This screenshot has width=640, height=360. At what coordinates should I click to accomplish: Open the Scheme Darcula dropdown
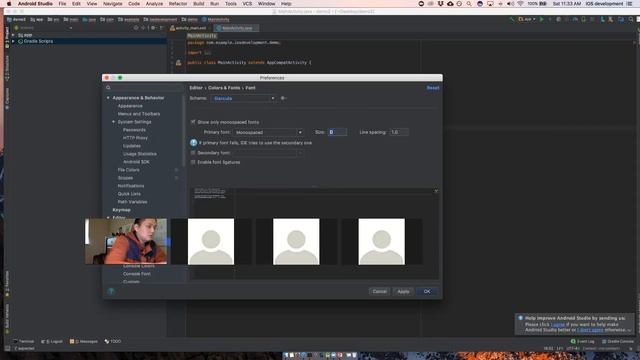(x=243, y=98)
